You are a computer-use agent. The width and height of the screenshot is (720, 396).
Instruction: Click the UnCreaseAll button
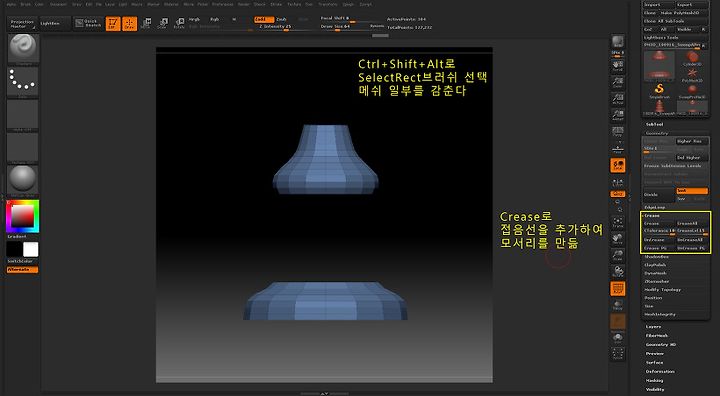[692, 240]
